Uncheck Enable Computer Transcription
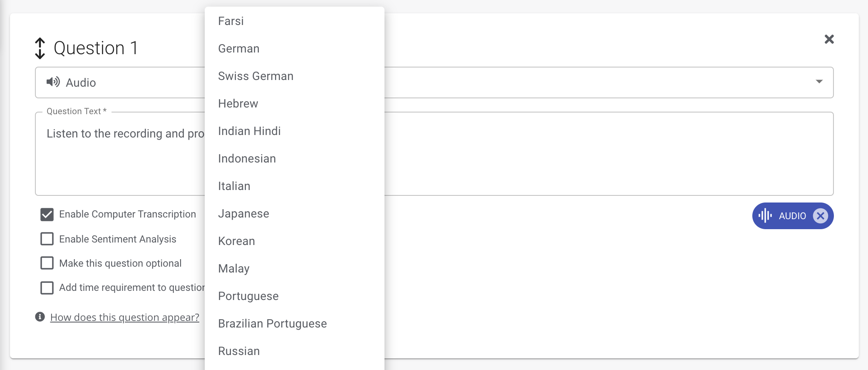The height and width of the screenshot is (370, 868). tap(47, 215)
